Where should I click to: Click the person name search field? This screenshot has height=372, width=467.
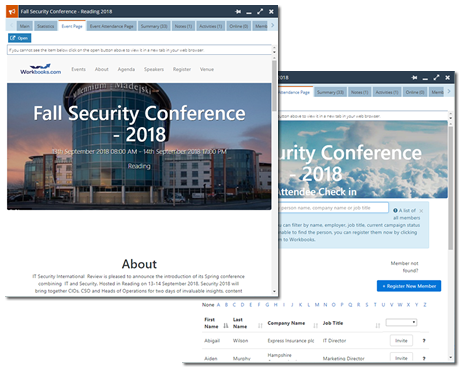click(333, 208)
